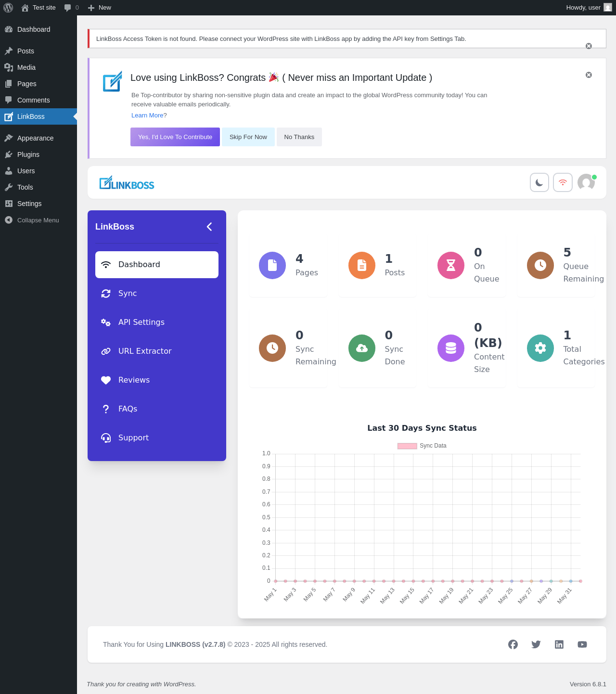The image size is (616, 694).
Task: Select Dashboard in LinkBoss panel
Action: coord(157,265)
